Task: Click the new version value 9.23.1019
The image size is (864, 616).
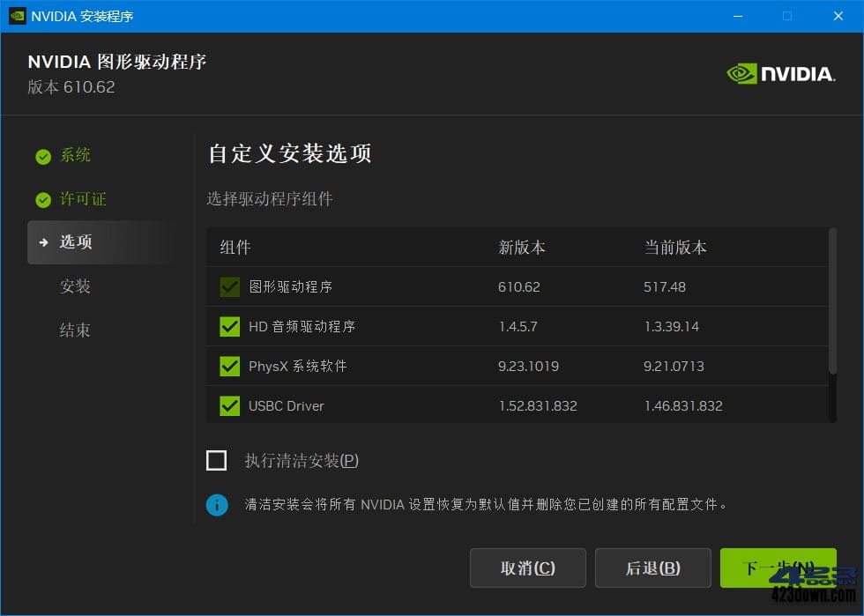Action: tap(528, 367)
